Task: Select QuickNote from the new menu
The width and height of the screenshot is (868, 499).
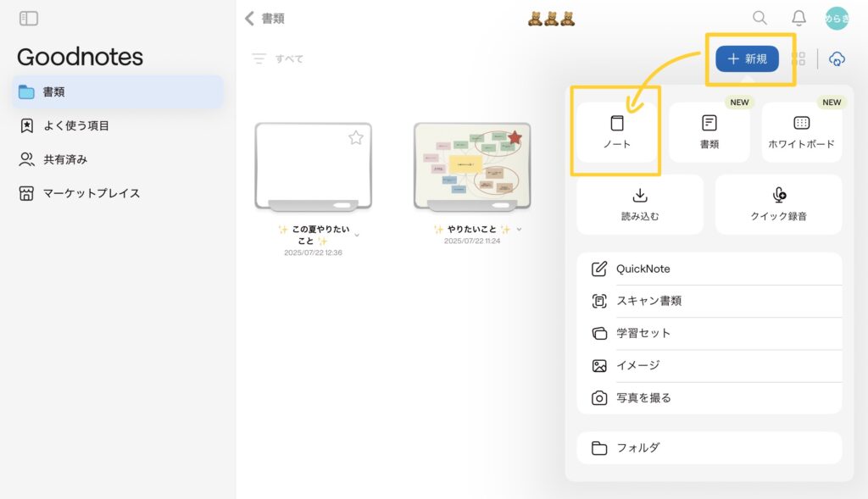Action: click(643, 269)
